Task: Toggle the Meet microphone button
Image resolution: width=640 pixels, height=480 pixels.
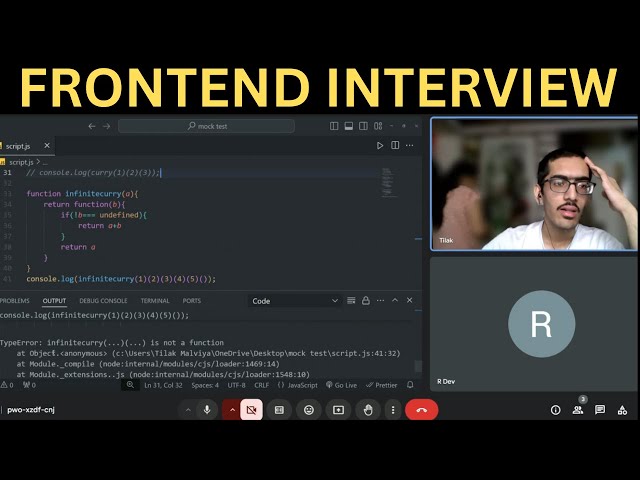Action: tap(207, 409)
